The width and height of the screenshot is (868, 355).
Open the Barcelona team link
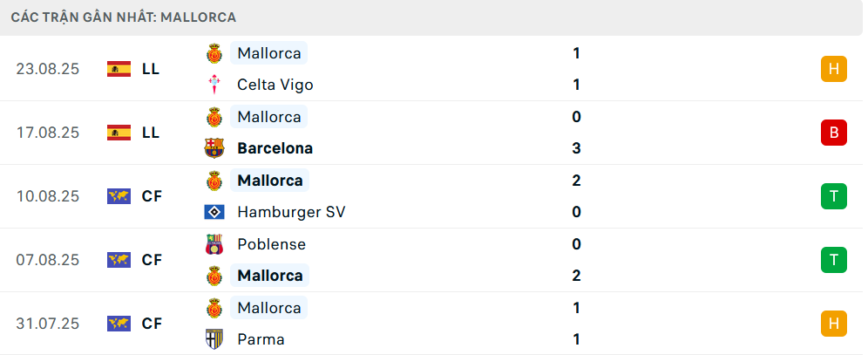[275, 148]
